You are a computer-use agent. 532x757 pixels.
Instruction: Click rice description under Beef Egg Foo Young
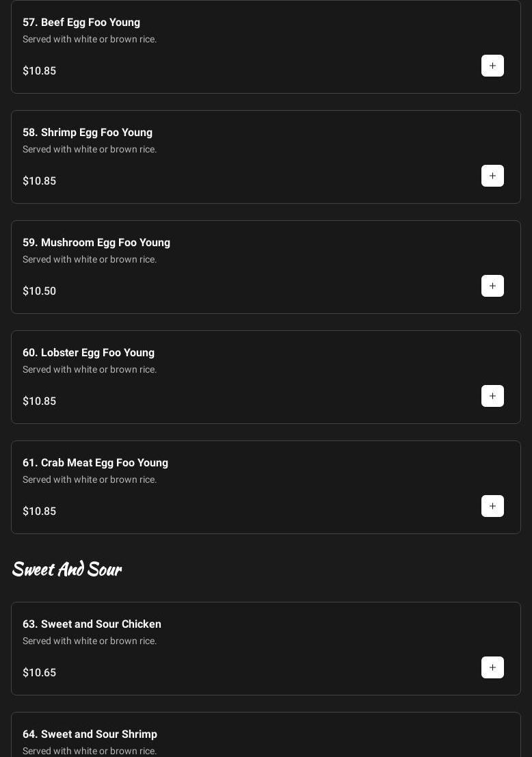pos(90,40)
